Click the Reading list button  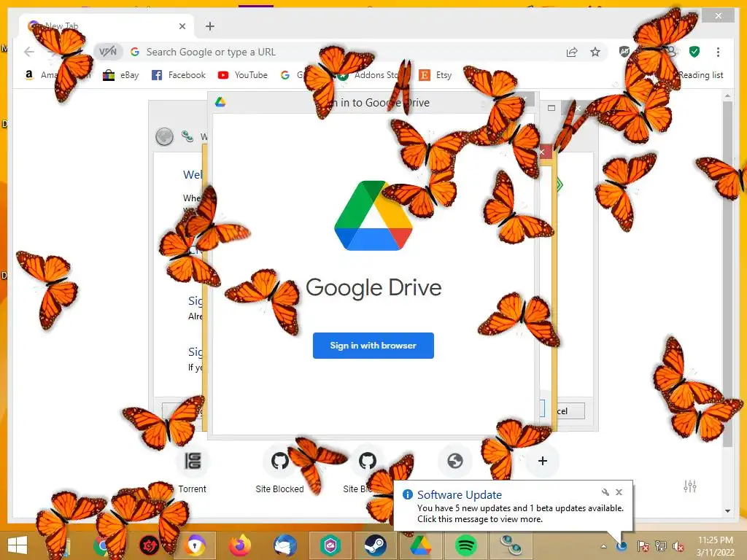pos(700,75)
